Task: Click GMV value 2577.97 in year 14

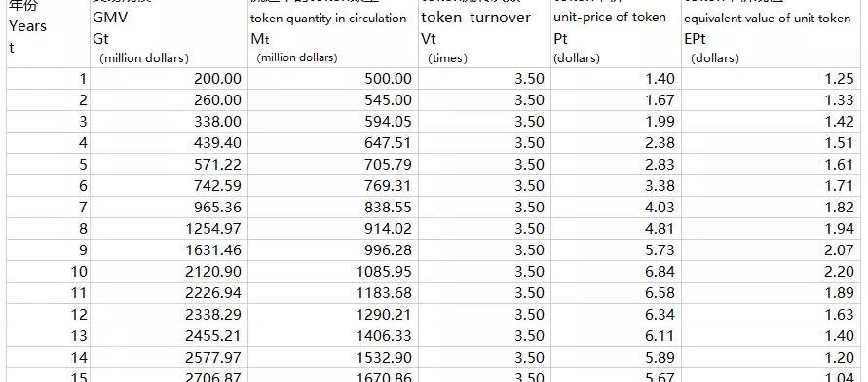Action: tap(169, 357)
